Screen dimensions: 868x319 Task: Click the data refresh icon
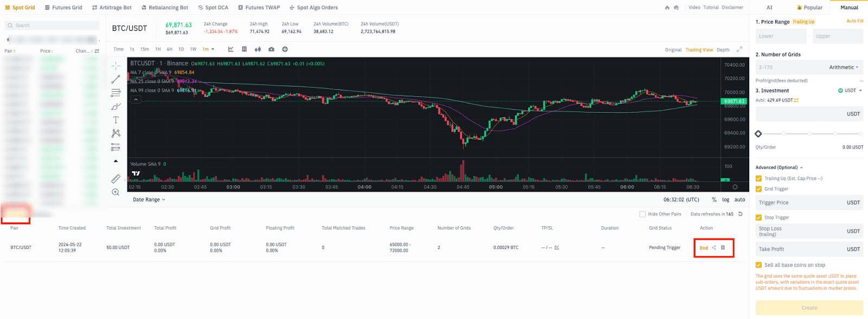click(741, 214)
